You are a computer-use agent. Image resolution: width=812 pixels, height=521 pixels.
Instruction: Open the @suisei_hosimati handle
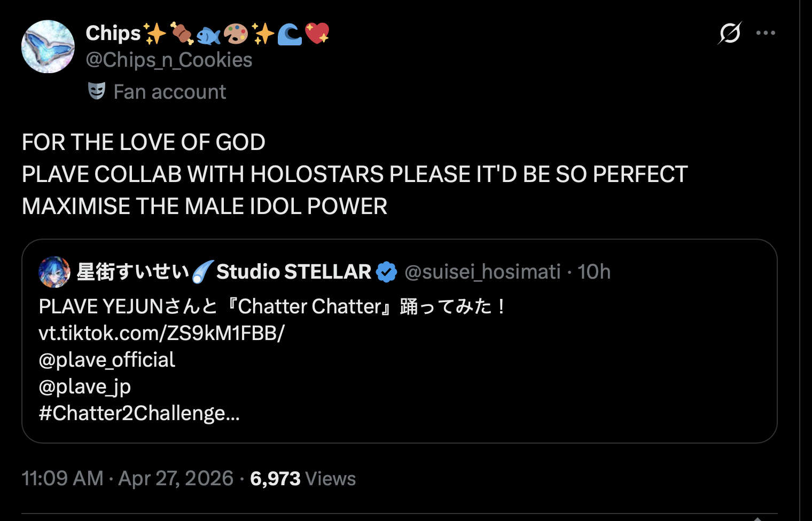pyautogui.click(x=482, y=272)
